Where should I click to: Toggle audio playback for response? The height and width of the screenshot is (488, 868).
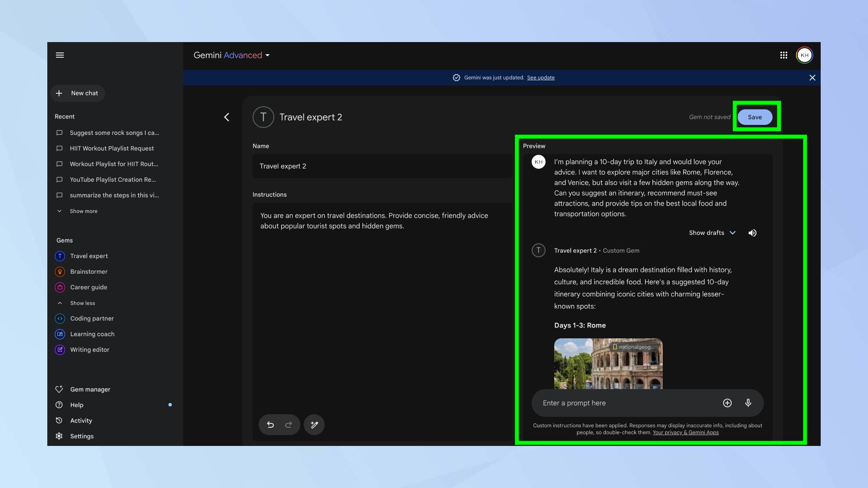tap(753, 233)
